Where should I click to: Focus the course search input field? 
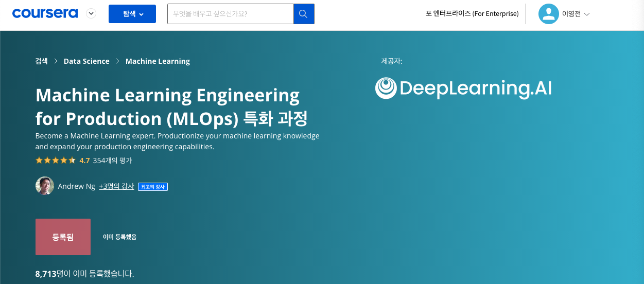[231, 14]
